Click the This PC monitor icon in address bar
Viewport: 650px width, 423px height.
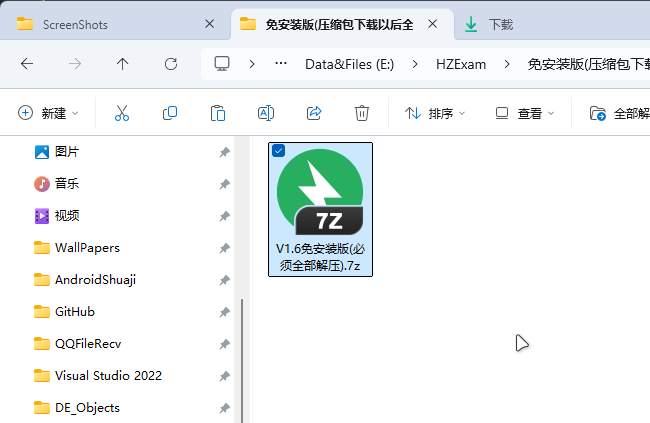222,64
